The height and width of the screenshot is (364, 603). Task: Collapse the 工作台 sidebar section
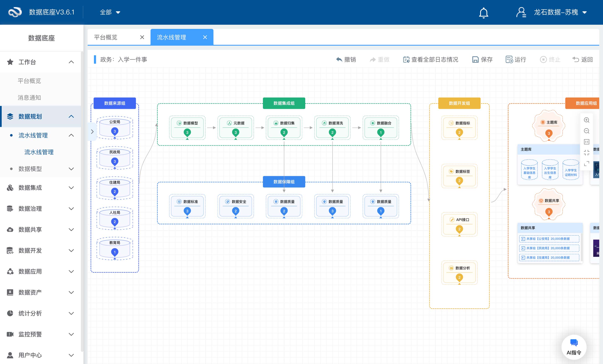click(71, 62)
